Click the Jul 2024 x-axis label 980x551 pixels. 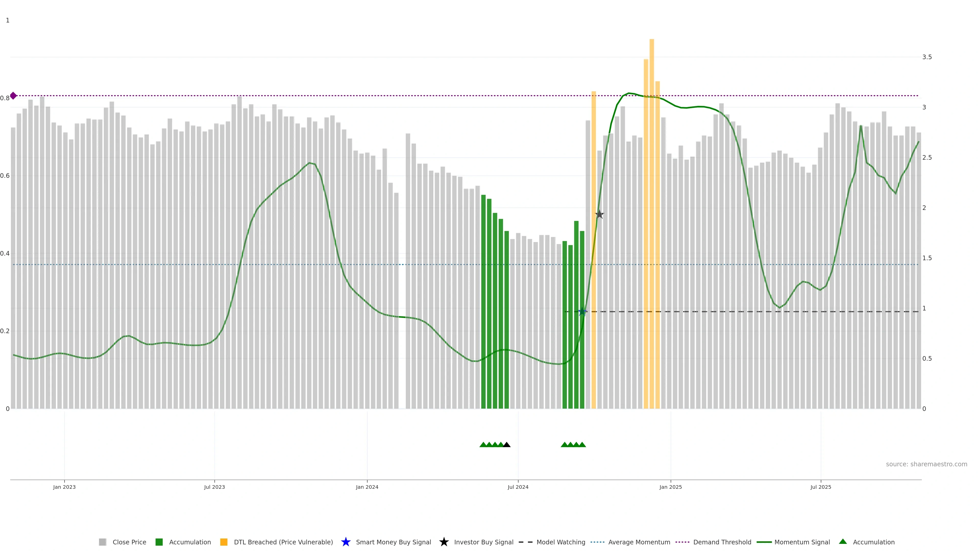(x=518, y=487)
